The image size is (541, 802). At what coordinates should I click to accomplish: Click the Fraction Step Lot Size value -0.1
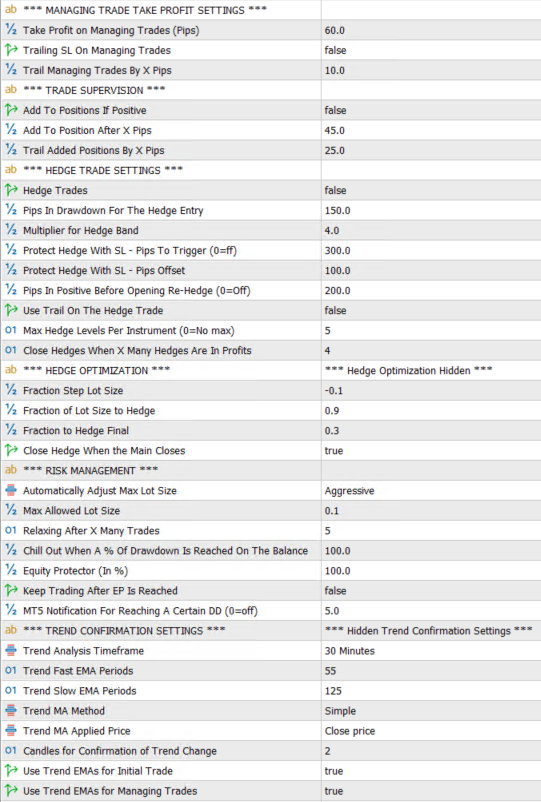333,390
